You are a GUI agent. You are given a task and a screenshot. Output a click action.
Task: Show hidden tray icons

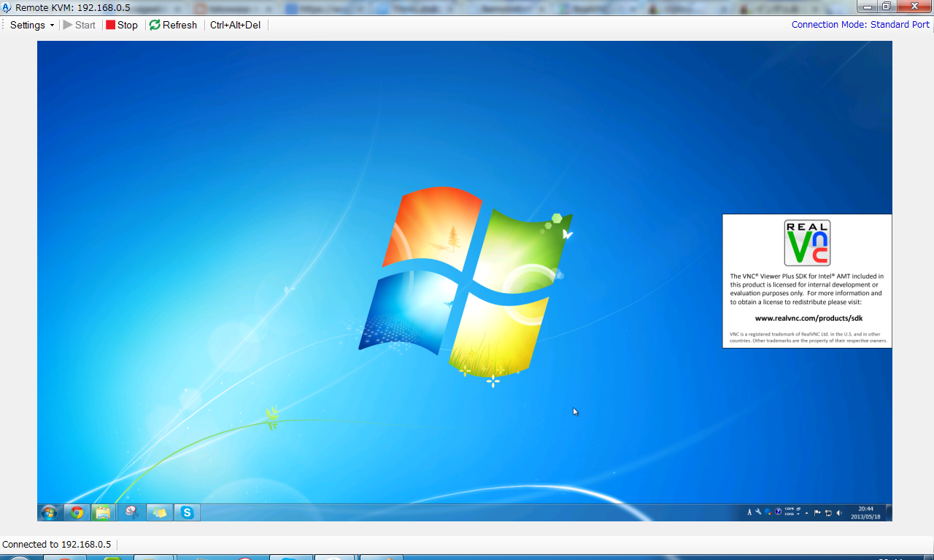click(807, 513)
